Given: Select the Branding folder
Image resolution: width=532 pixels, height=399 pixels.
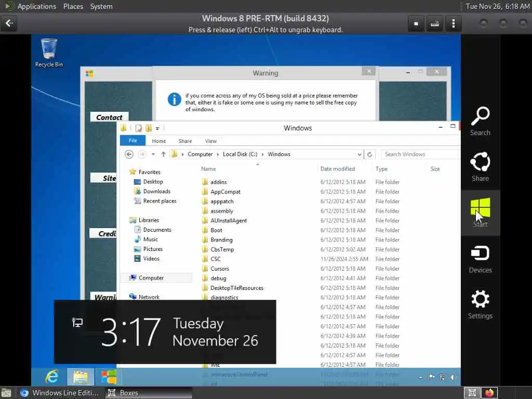Looking at the screenshot, I should [x=221, y=240].
